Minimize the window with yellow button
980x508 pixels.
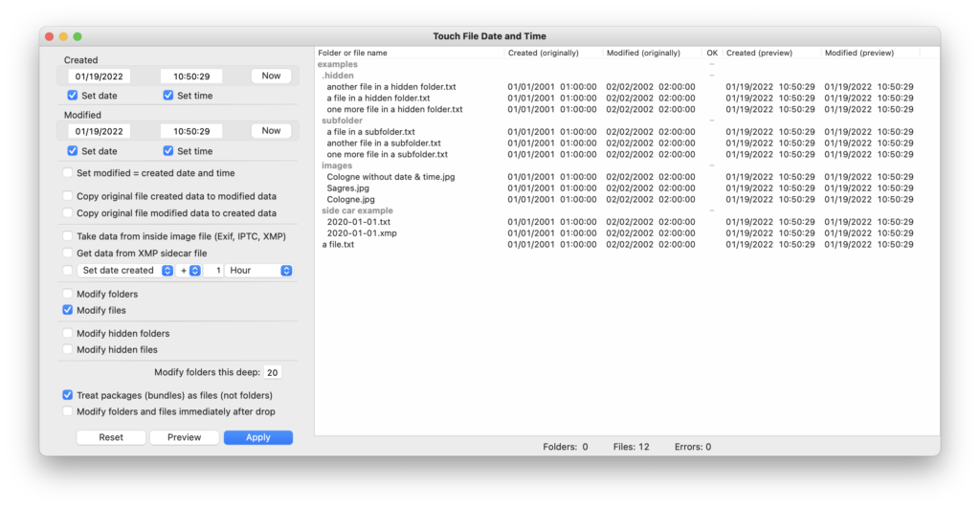63,36
